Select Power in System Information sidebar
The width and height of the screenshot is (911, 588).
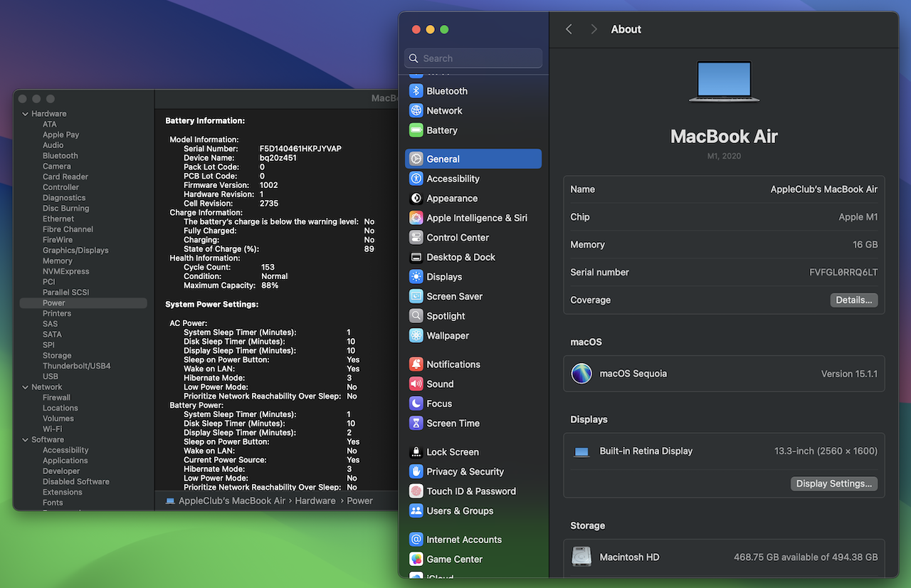83,303
